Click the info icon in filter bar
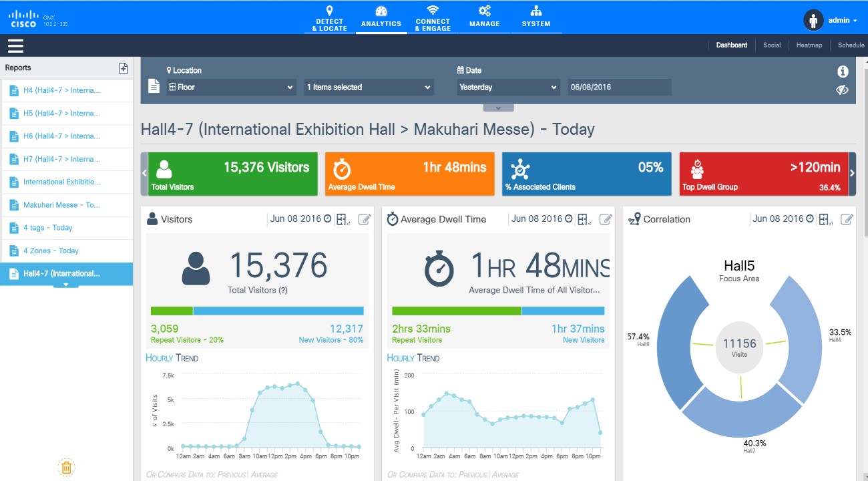The height and width of the screenshot is (481, 868). coord(843,71)
